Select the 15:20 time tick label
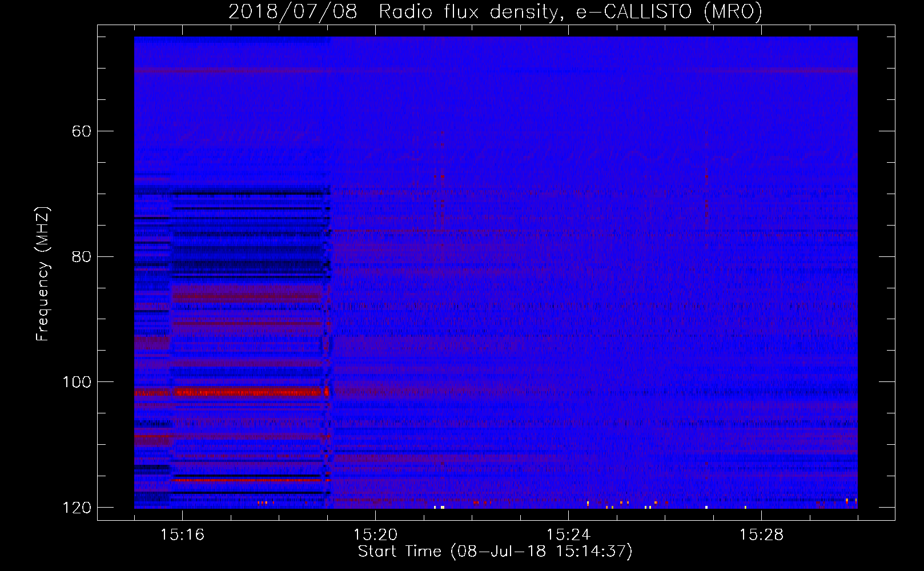 pos(375,534)
